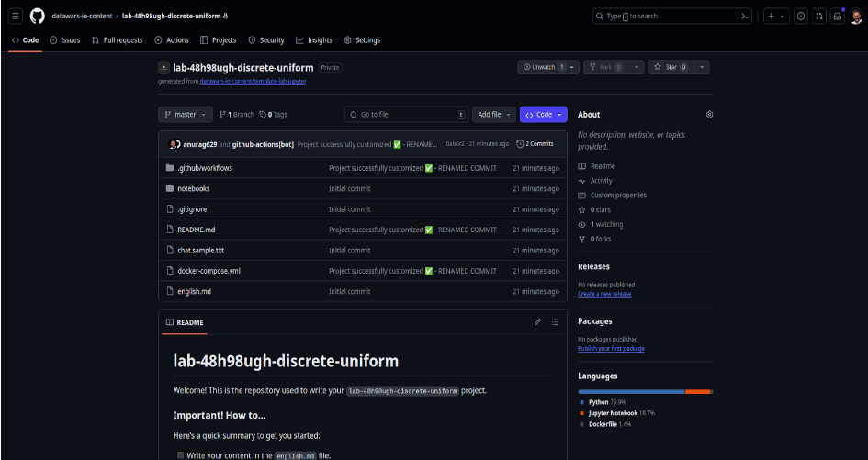Image resolution: width=868 pixels, height=460 pixels.
Task: View the 0 Tags list
Action: 273,115
